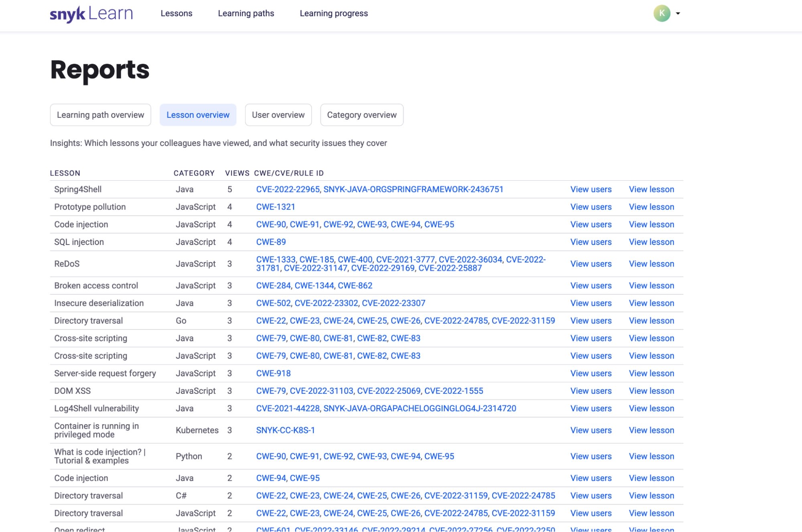View lesson for Go Directory traversal
The width and height of the screenshot is (802, 532).
click(x=652, y=321)
